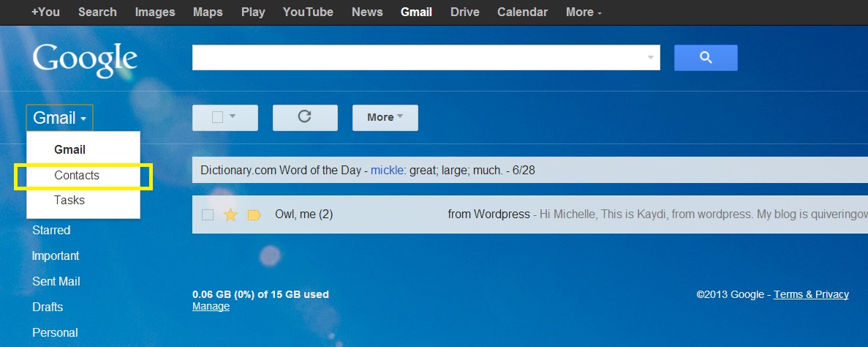Open the Sent Mail folder

[x=56, y=281]
